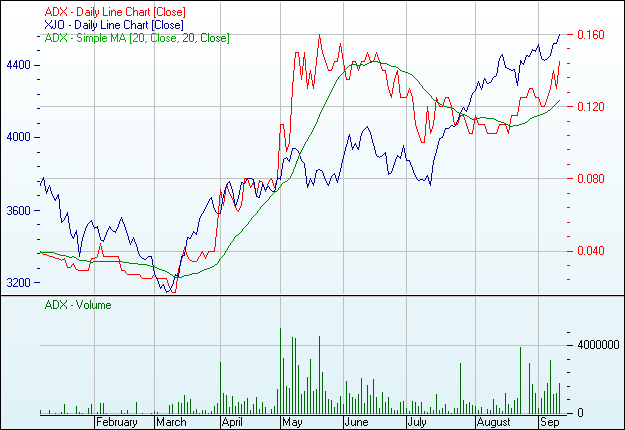Select the February label on the time axis
The image size is (625, 430).
pos(116,422)
